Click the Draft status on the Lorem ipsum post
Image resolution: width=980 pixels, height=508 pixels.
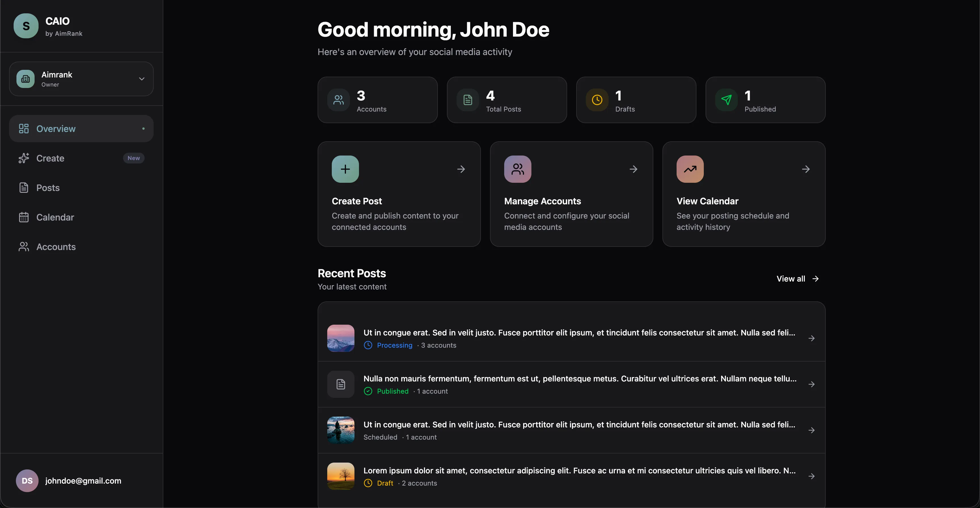point(385,483)
